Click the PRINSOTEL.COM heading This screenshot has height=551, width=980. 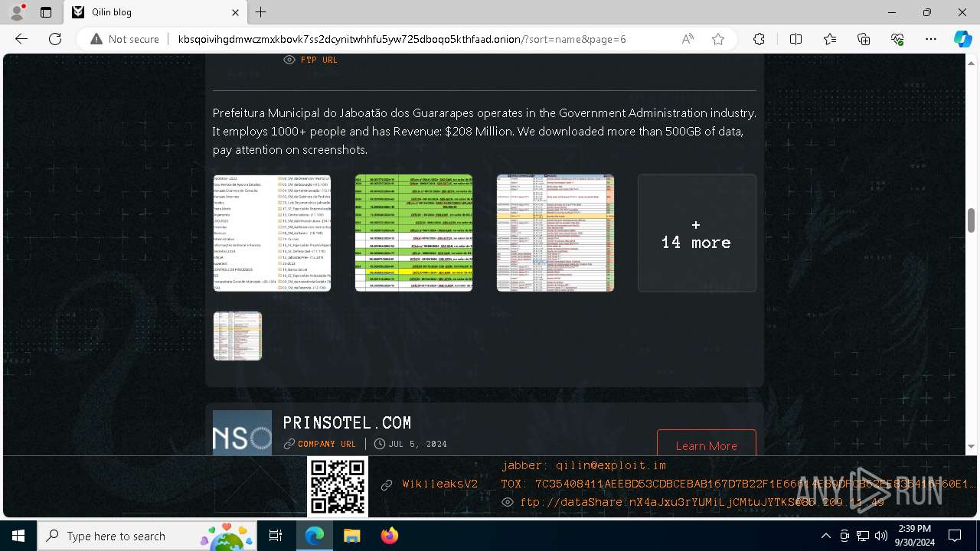coord(347,422)
